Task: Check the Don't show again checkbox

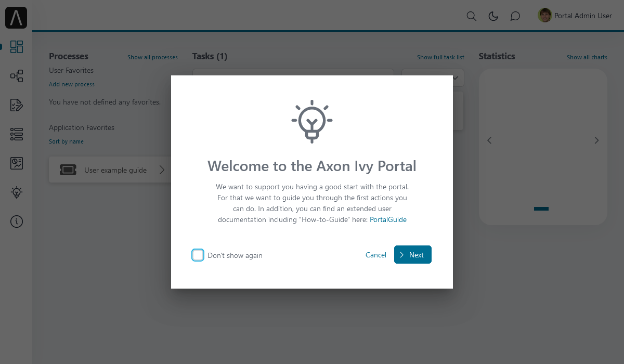Action: pyautogui.click(x=198, y=255)
